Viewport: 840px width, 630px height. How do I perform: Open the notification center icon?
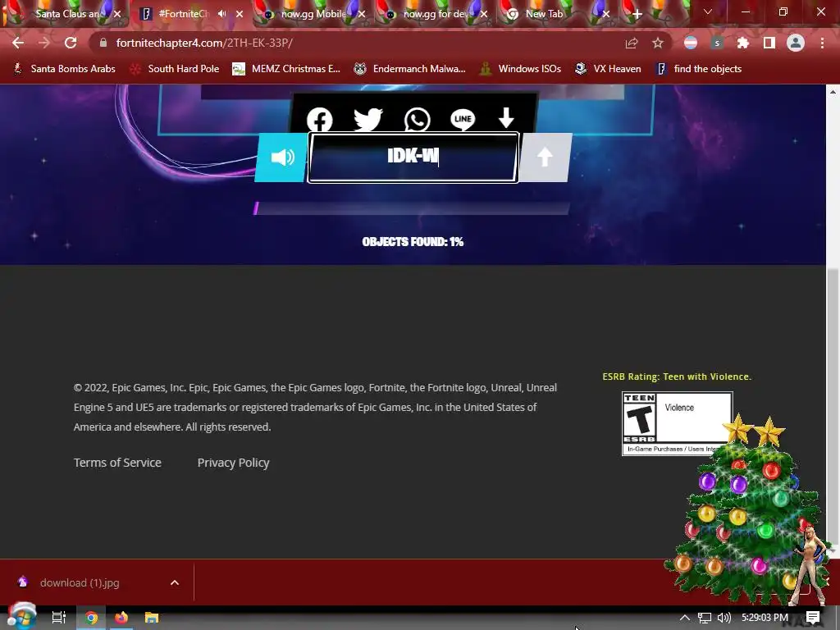click(x=813, y=618)
